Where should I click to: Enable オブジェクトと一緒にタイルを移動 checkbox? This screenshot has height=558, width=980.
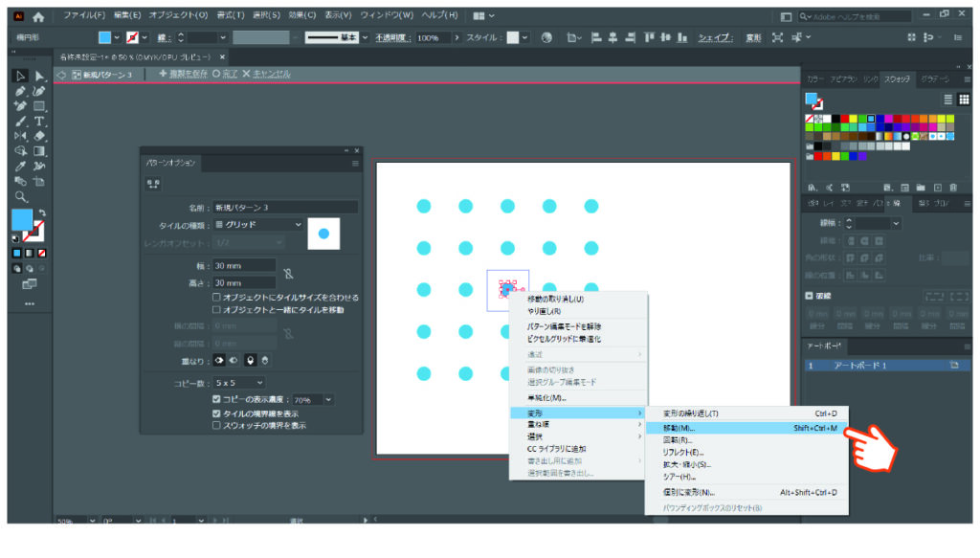[216, 310]
